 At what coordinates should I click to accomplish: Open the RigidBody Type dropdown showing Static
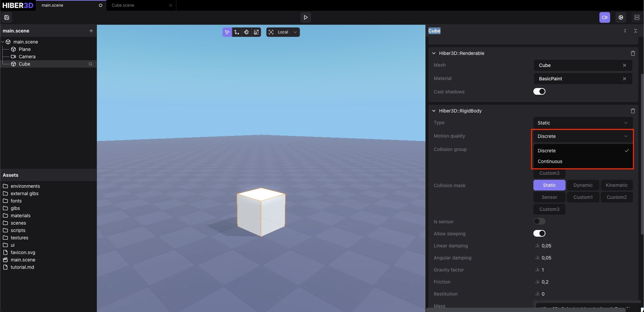point(583,123)
